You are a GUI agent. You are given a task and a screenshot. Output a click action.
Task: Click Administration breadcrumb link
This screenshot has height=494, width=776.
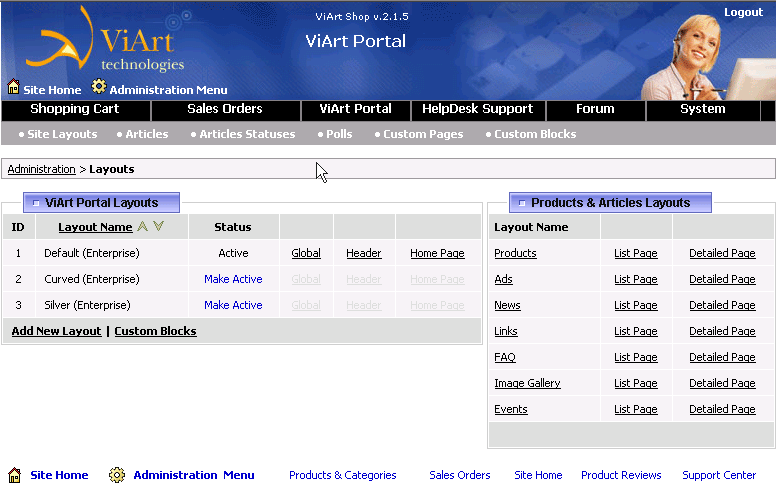pyautogui.click(x=42, y=169)
